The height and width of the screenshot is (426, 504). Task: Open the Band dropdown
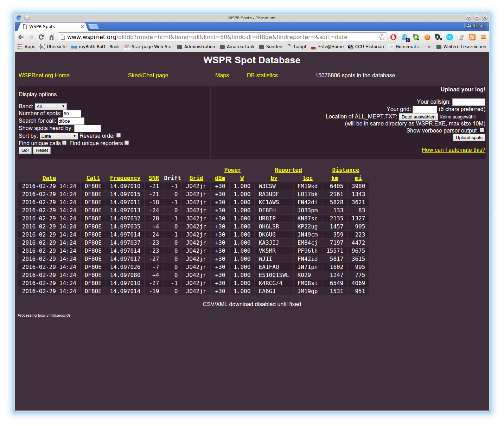pos(51,106)
